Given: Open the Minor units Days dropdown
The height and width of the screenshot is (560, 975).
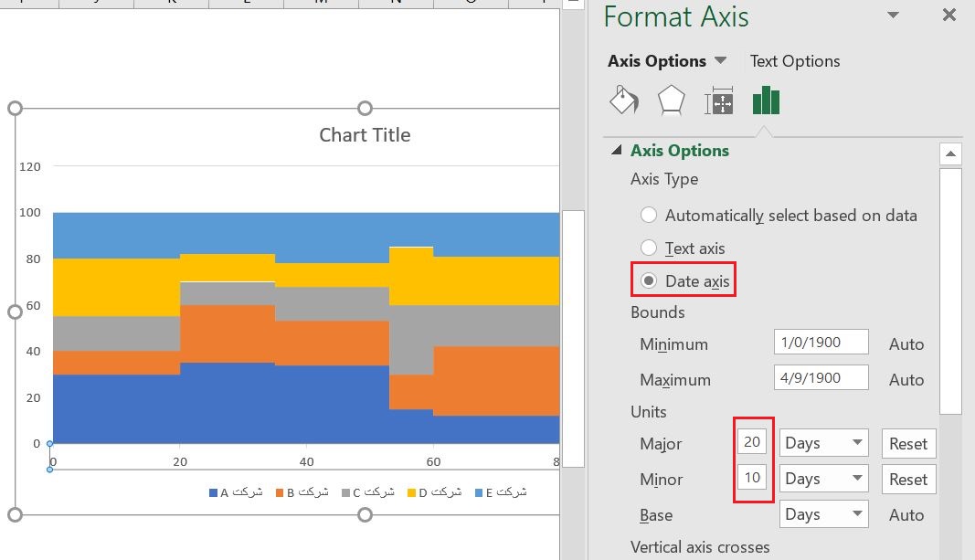Looking at the screenshot, I should coord(823,479).
